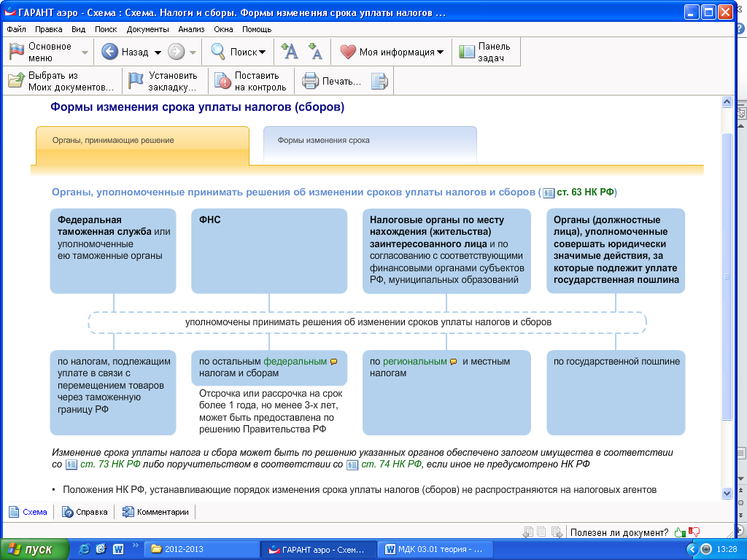Open the 'Основное меню' dropdown arrow
This screenshot has height=560, width=747.
85,52
